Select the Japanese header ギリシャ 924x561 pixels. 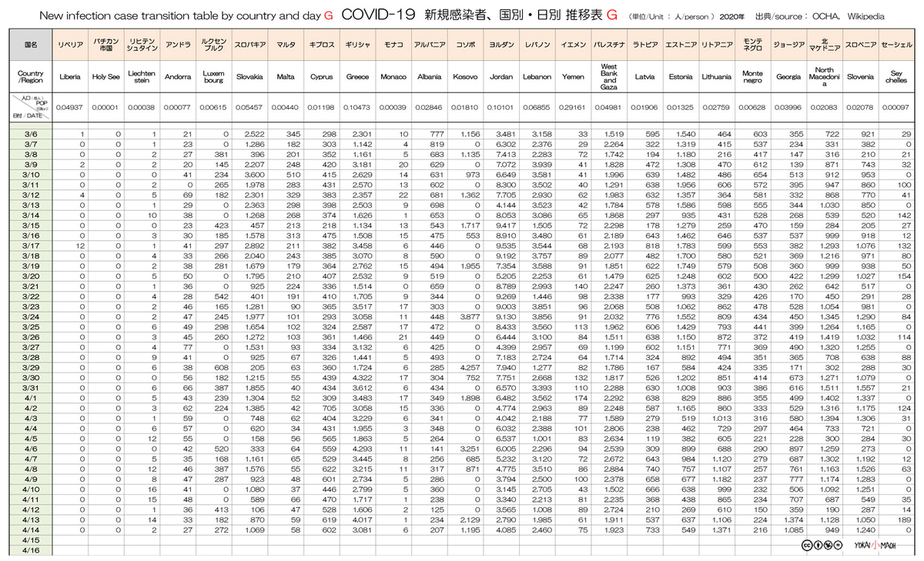coord(357,45)
